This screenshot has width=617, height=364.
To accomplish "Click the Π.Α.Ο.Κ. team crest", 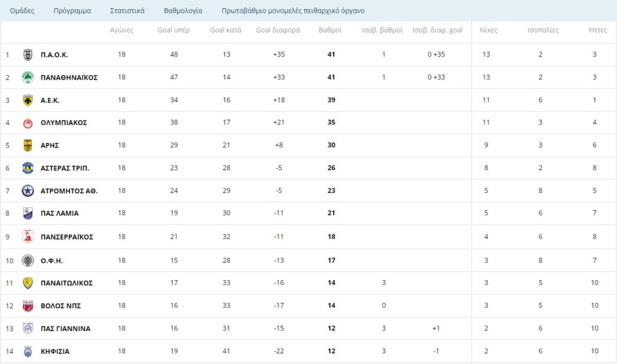I will coord(28,54).
